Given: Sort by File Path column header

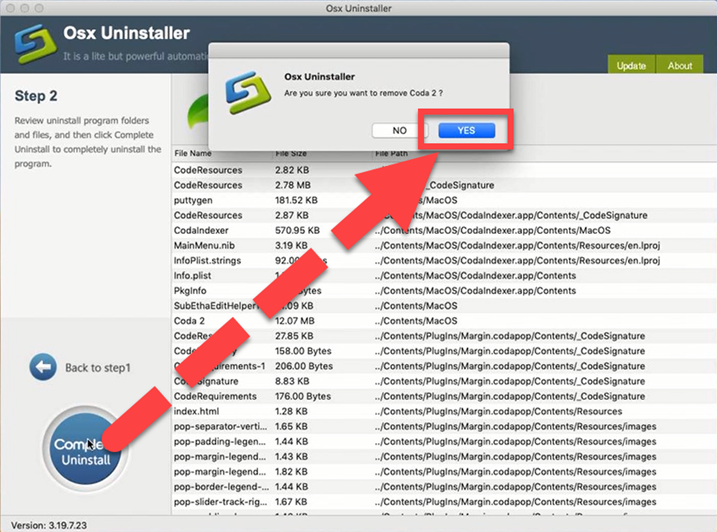Looking at the screenshot, I should point(391,153).
